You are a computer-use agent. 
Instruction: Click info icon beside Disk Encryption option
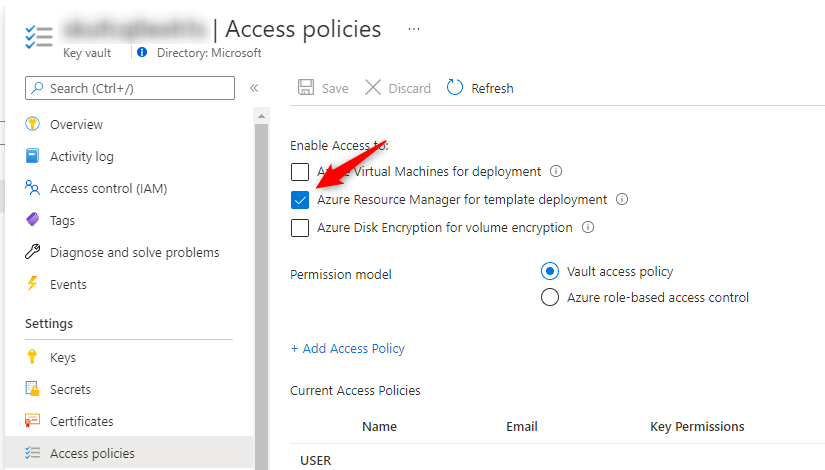click(x=588, y=227)
